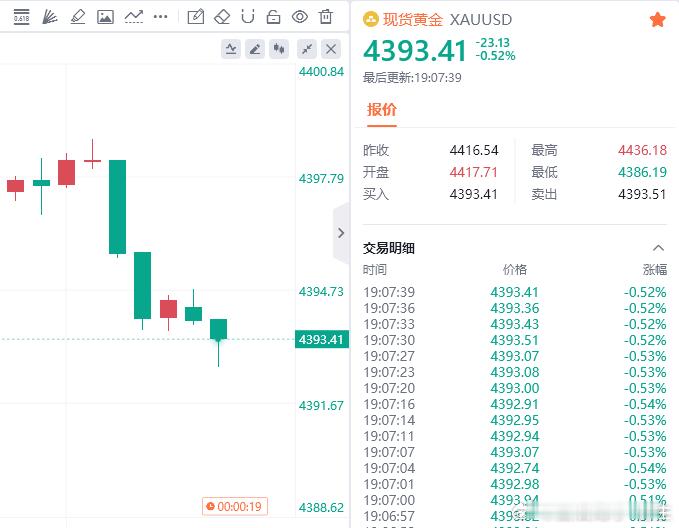This screenshot has width=679, height=528.
Task: Click price 4392.74 in trade list
Action: (514, 469)
